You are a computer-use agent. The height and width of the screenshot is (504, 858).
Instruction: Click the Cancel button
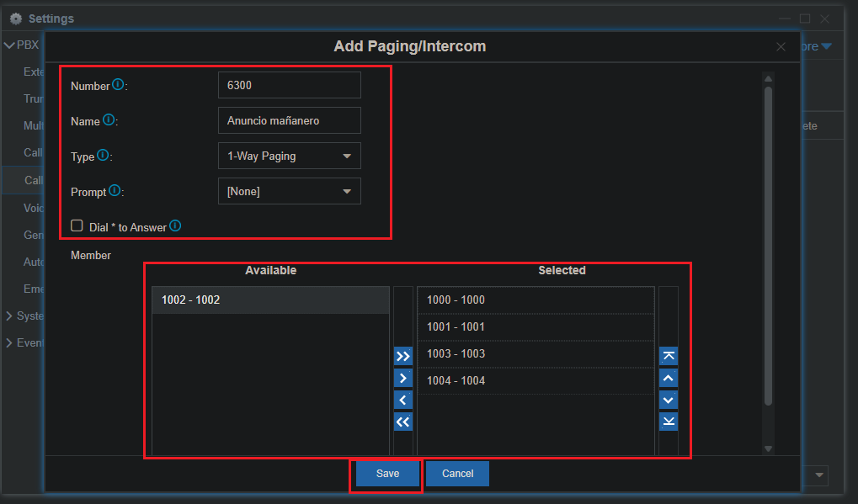point(457,474)
